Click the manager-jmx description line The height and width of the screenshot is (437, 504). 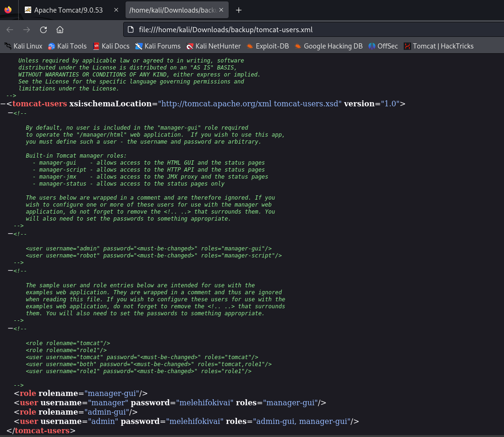[150, 176]
